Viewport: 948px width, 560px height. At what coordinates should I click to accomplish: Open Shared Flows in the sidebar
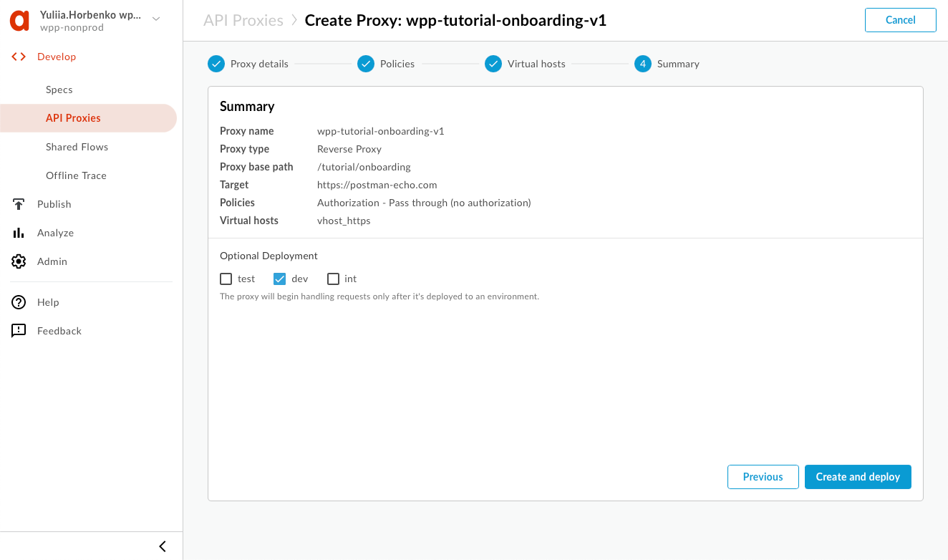click(x=77, y=147)
